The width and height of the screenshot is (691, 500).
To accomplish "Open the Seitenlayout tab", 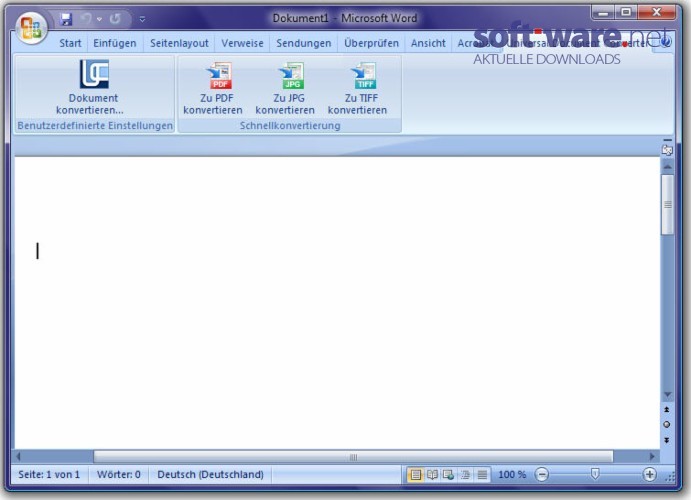I will pos(179,43).
